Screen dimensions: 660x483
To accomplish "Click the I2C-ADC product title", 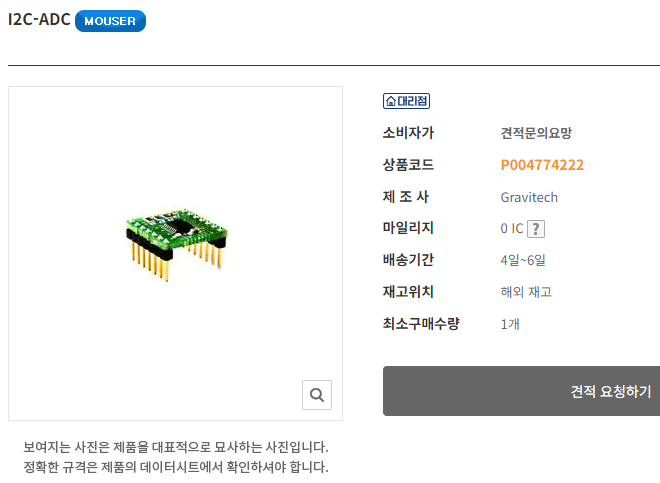I will point(39,19).
